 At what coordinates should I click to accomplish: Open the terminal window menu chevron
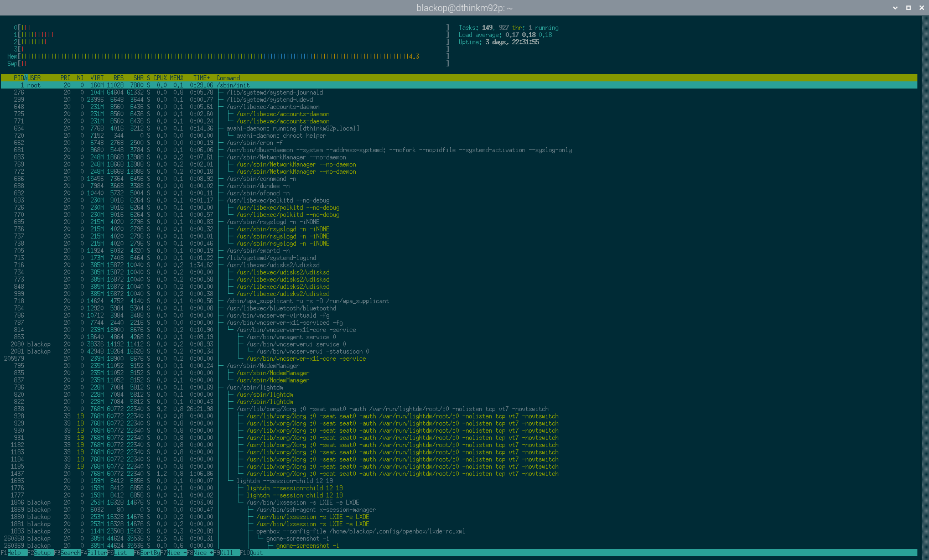895,8
